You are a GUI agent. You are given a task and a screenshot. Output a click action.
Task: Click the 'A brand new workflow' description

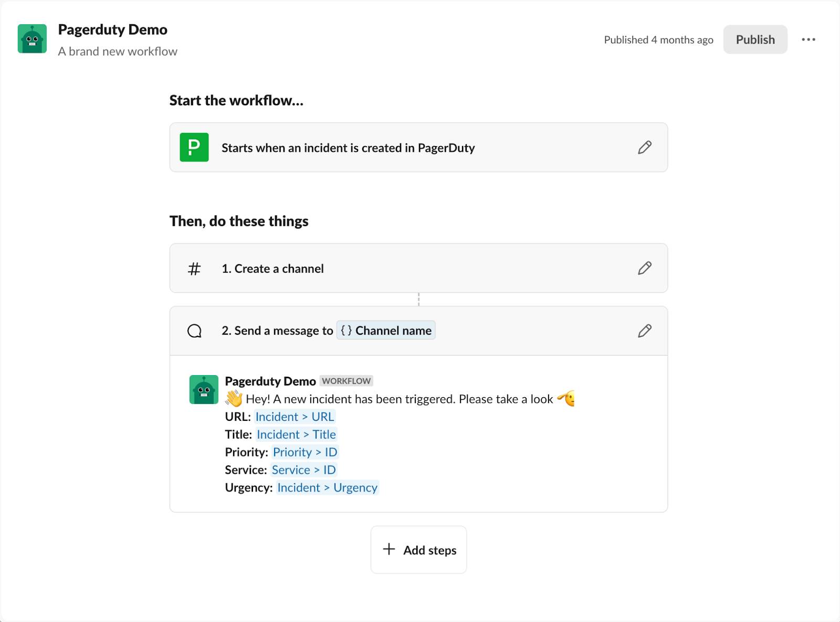click(118, 51)
